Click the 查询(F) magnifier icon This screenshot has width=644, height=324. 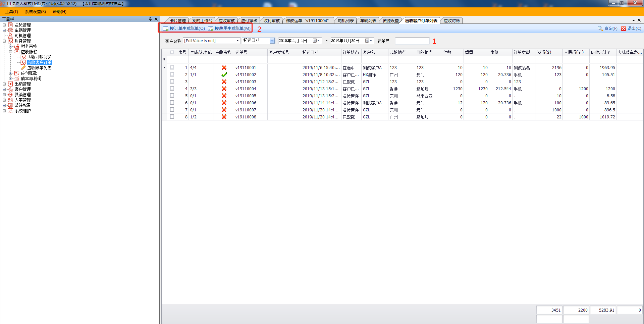[x=600, y=29]
